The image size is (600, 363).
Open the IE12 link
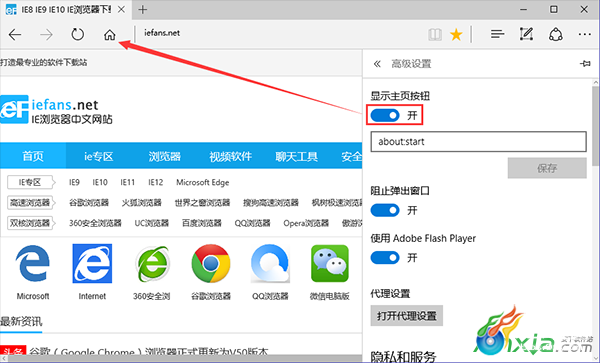tap(155, 182)
